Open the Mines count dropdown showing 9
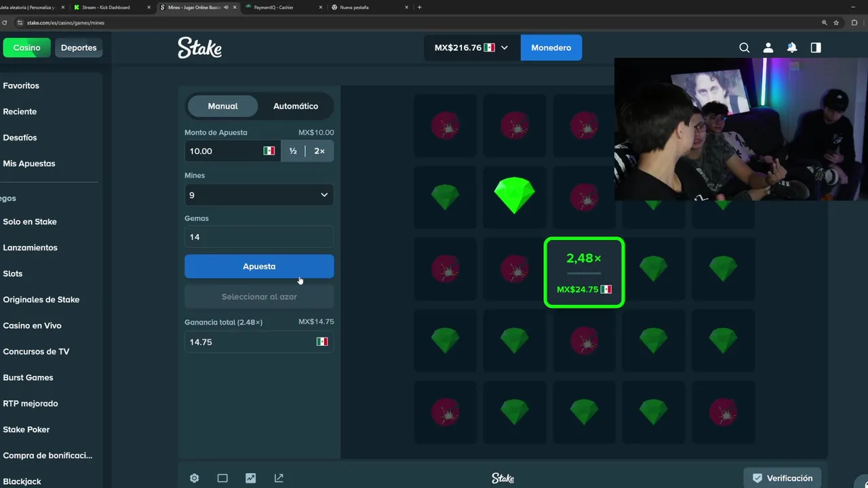This screenshot has width=868, height=488. pos(259,195)
